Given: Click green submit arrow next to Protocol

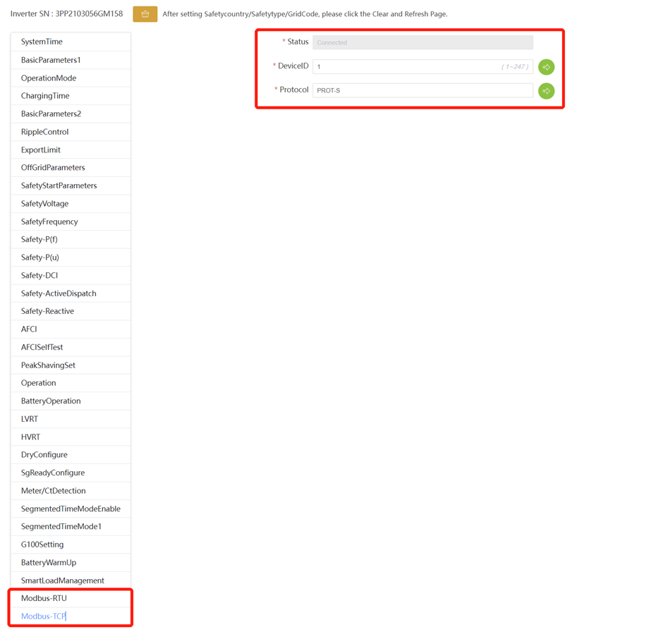Looking at the screenshot, I should (x=546, y=91).
